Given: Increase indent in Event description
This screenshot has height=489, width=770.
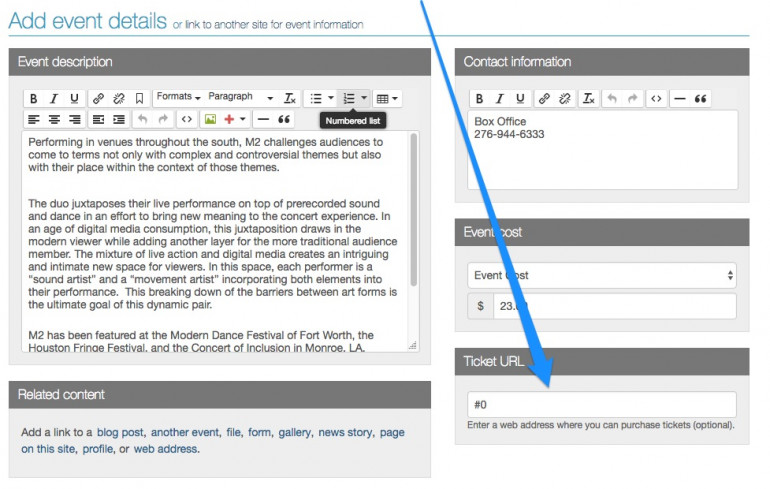Looking at the screenshot, I should pos(119,119).
